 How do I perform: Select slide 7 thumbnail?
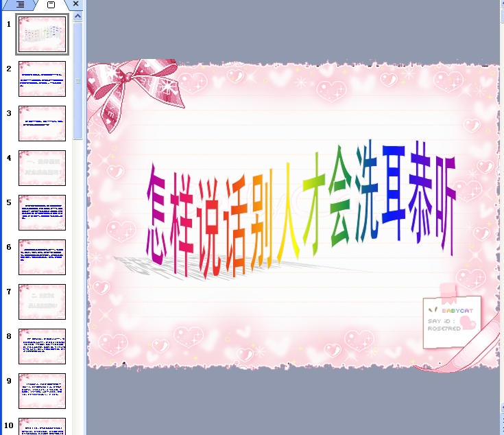tap(42, 302)
